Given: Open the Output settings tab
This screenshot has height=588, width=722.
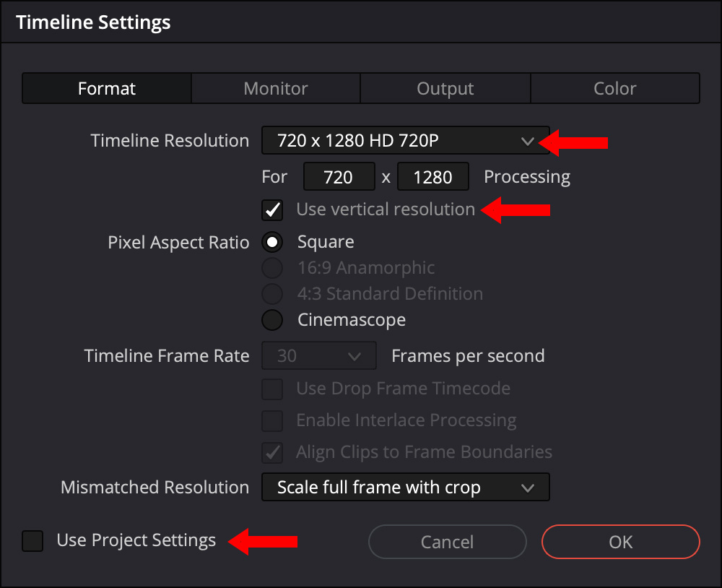Looking at the screenshot, I should click(445, 88).
